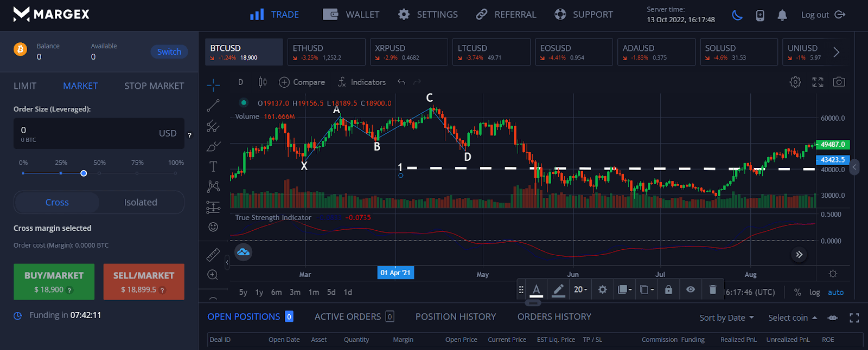868x350 pixels.
Task: Open the D timeframe interval selector
Action: 240,82
